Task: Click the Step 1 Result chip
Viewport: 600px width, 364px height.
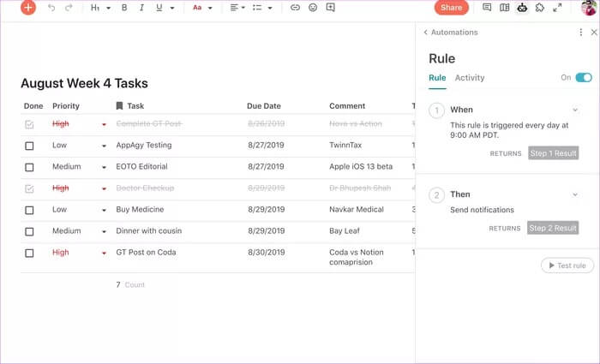Action: [x=554, y=153]
